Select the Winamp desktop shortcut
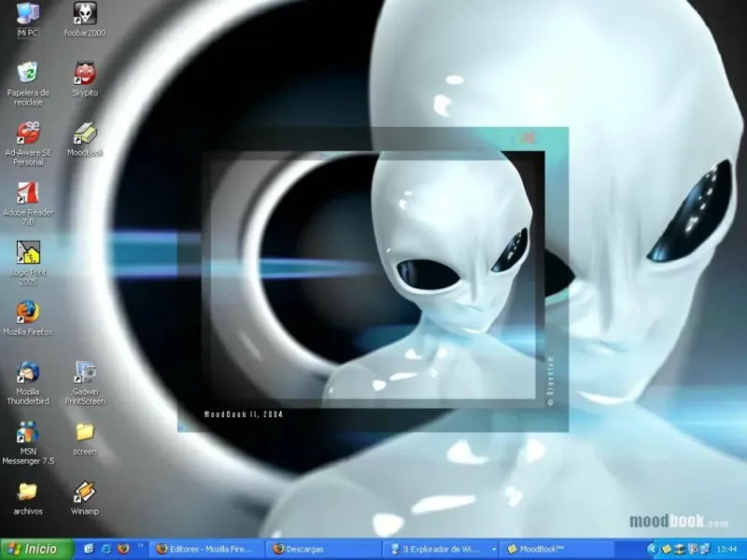This screenshot has width=747, height=560. 85,499
